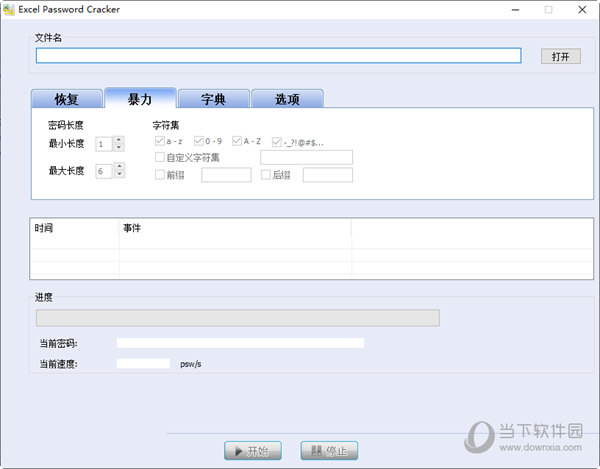Click the 前缀 prefix text field

226,175
